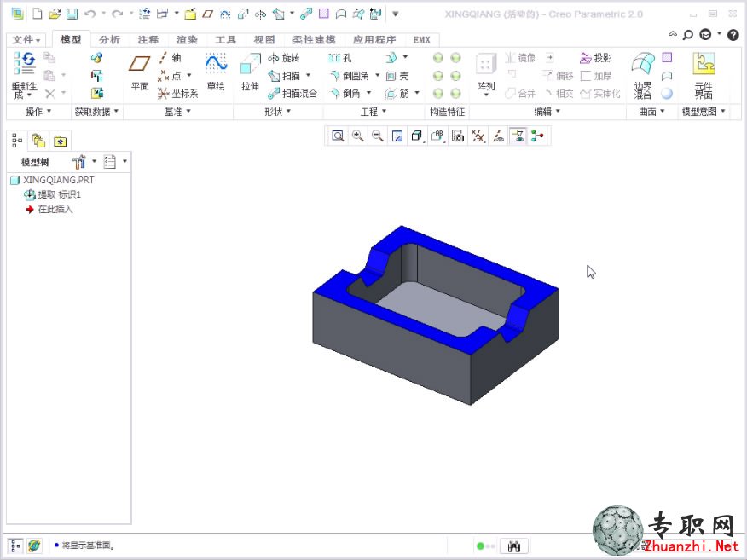
Task: Expand the 曲面 group dropdown
Action: (651, 112)
